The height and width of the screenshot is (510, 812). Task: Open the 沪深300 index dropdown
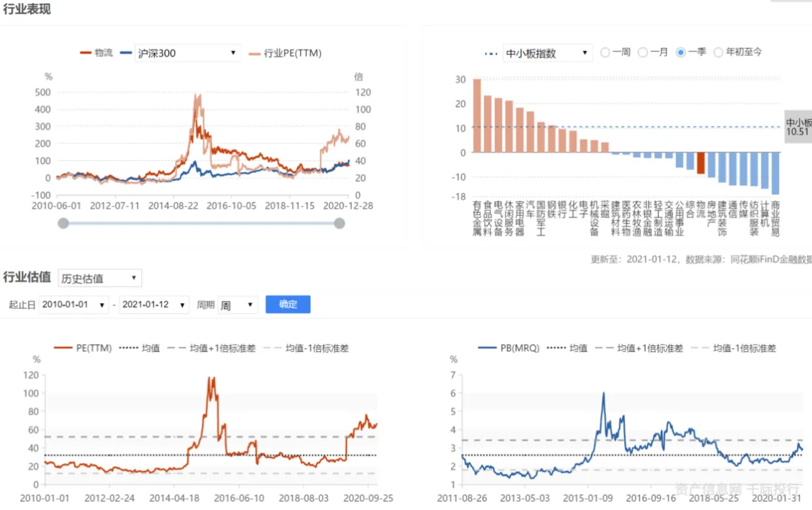coord(187,53)
